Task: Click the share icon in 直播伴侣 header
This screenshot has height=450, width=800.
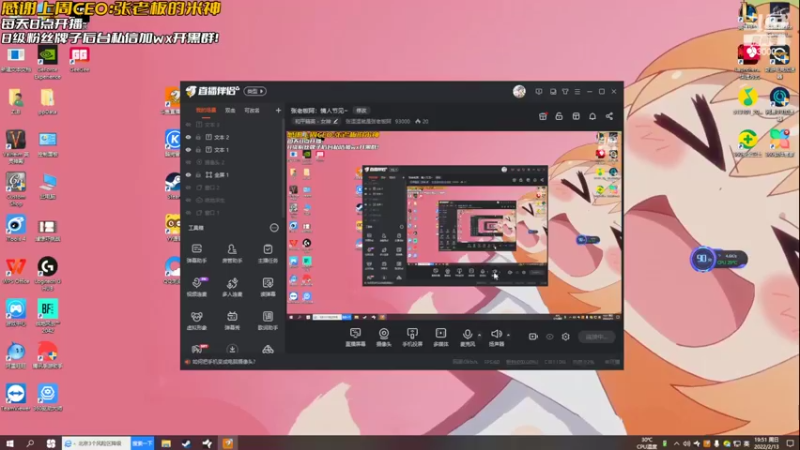Action: (609, 116)
